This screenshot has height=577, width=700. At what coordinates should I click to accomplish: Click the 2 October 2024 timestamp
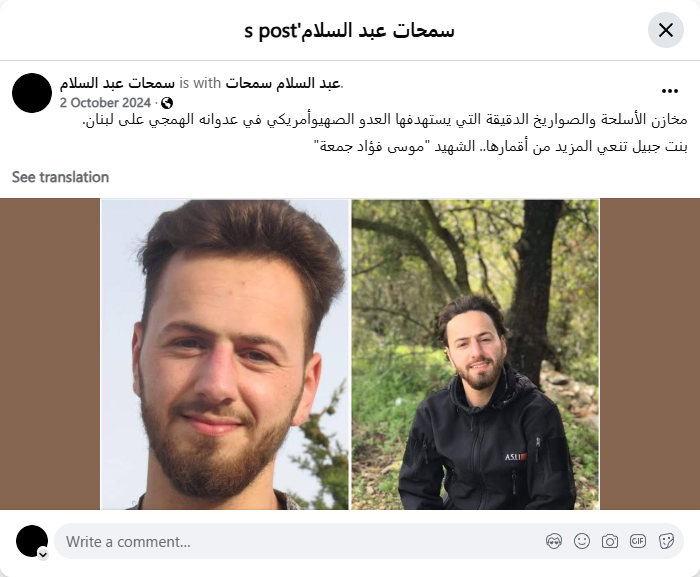click(x=105, y=103)
